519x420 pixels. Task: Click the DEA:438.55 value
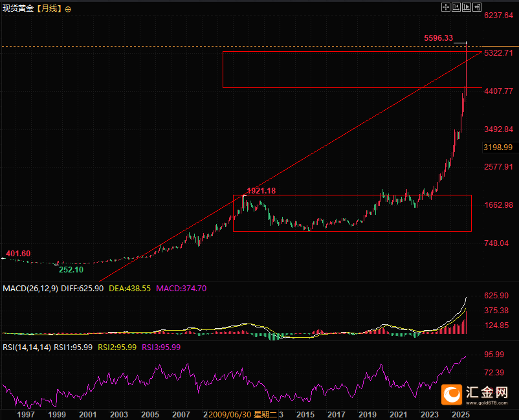tap(129, 289)
